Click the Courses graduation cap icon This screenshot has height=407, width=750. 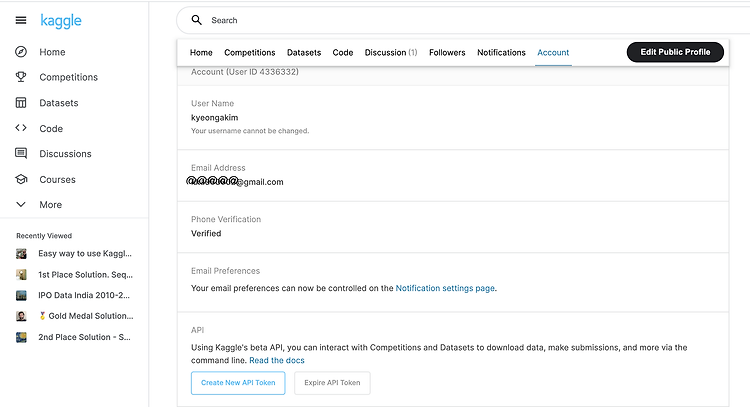coord(21,179)
